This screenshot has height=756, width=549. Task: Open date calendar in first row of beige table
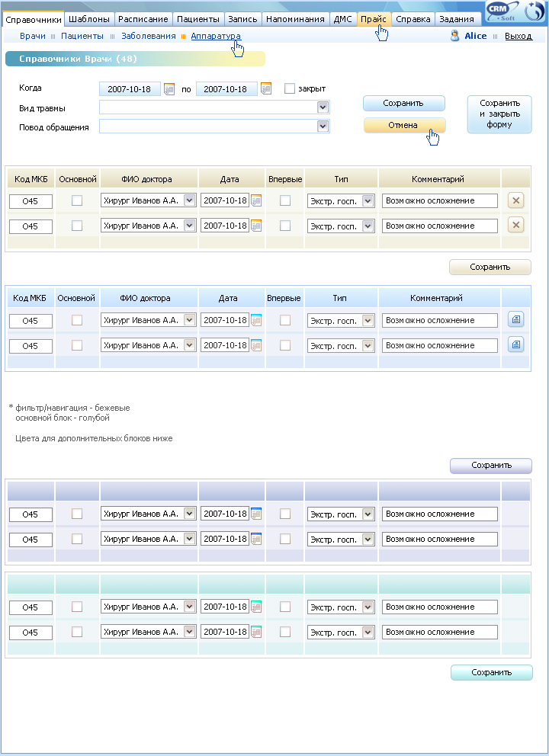[256, 200]
